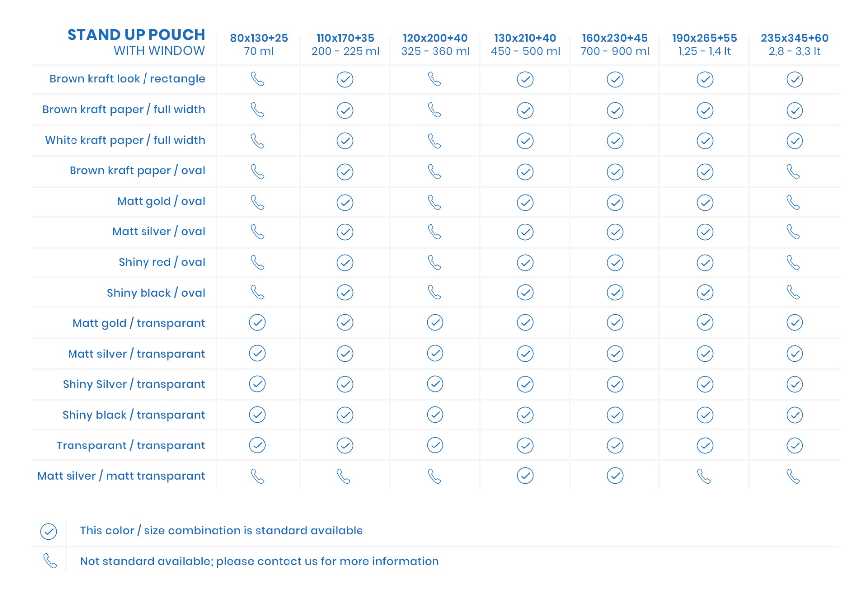Viewport: 868px width, 596px height.
Task: Click checkmark for Matt gold transparant 80x130+25
Action: (x=257, y=323)
